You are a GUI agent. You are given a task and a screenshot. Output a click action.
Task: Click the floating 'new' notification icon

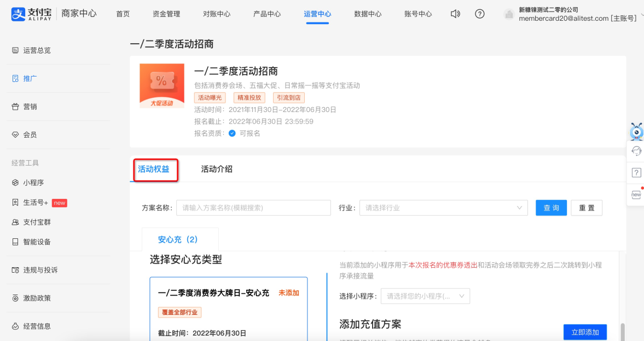636,194
